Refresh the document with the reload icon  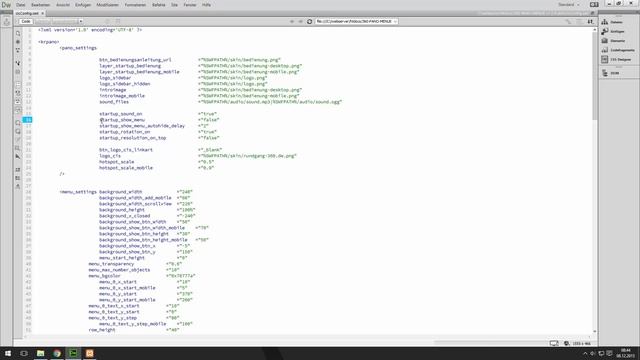click(x=309, y=21)
